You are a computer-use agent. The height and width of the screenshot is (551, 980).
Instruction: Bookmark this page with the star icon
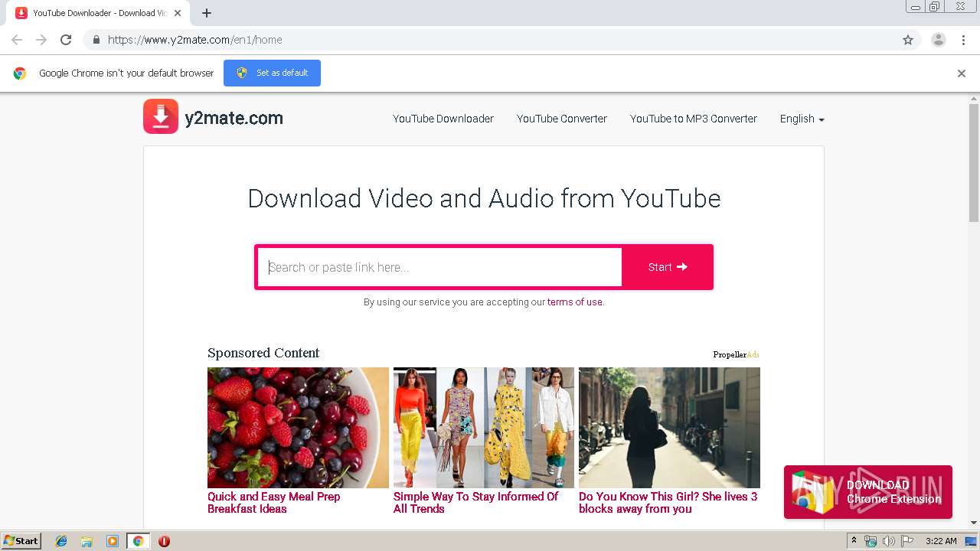tap(908, 40)
